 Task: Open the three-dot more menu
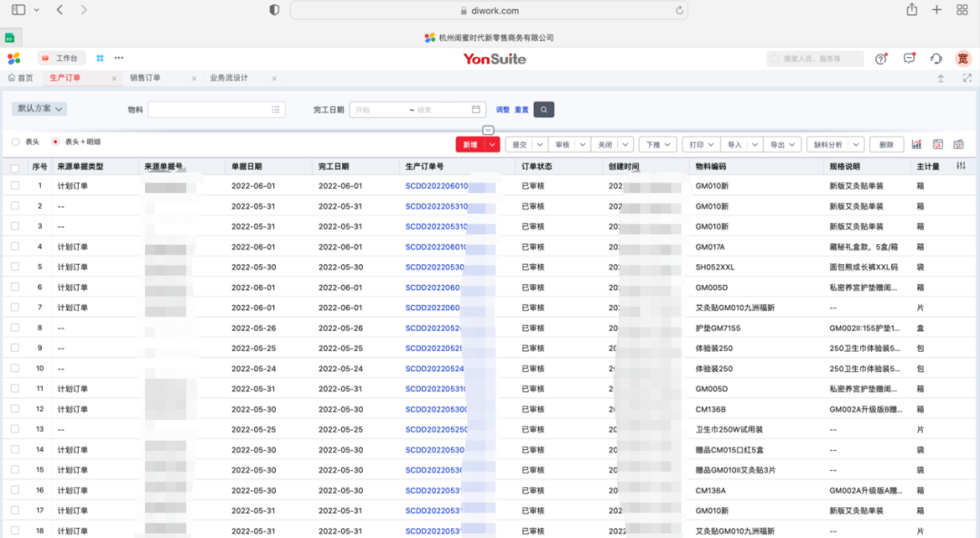coord(119,58)
